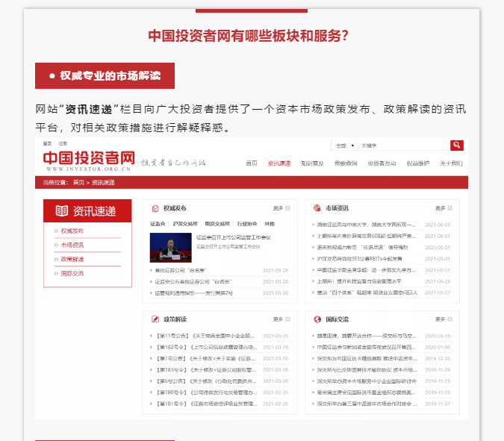Click 更多 in the 国际交流 panel
This screenshot has width=504, height=441.
440,319
